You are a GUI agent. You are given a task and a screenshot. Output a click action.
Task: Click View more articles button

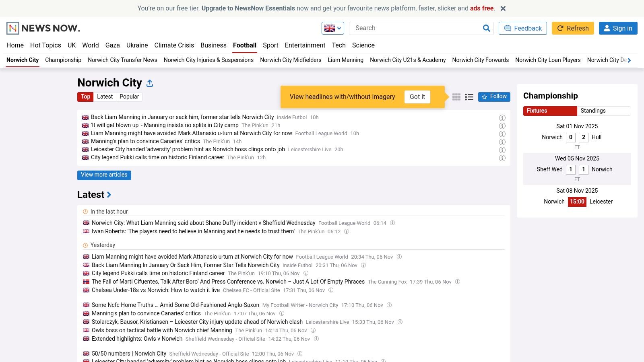104,175
